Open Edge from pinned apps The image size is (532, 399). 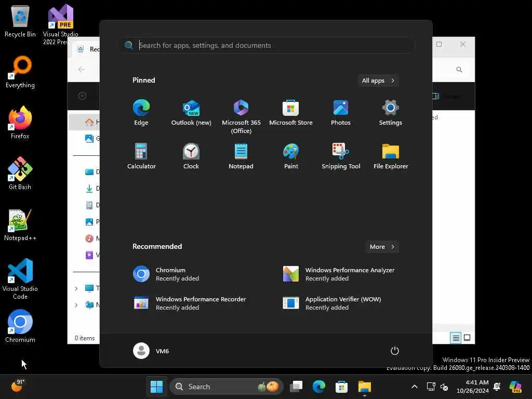click(141, 113)
